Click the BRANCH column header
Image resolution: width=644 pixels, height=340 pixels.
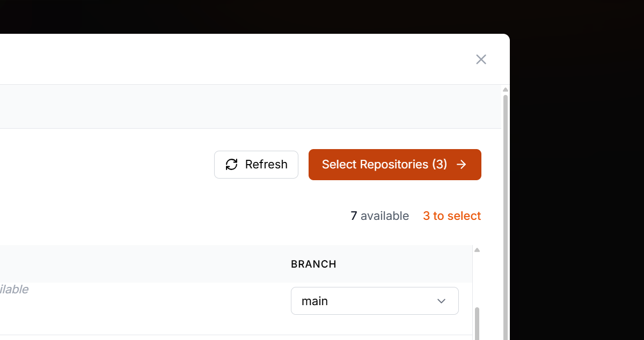tap(313, 264)
